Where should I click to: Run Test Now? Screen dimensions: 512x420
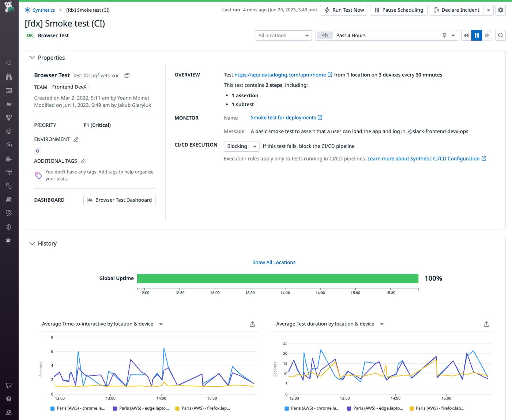tap(343, 10)
